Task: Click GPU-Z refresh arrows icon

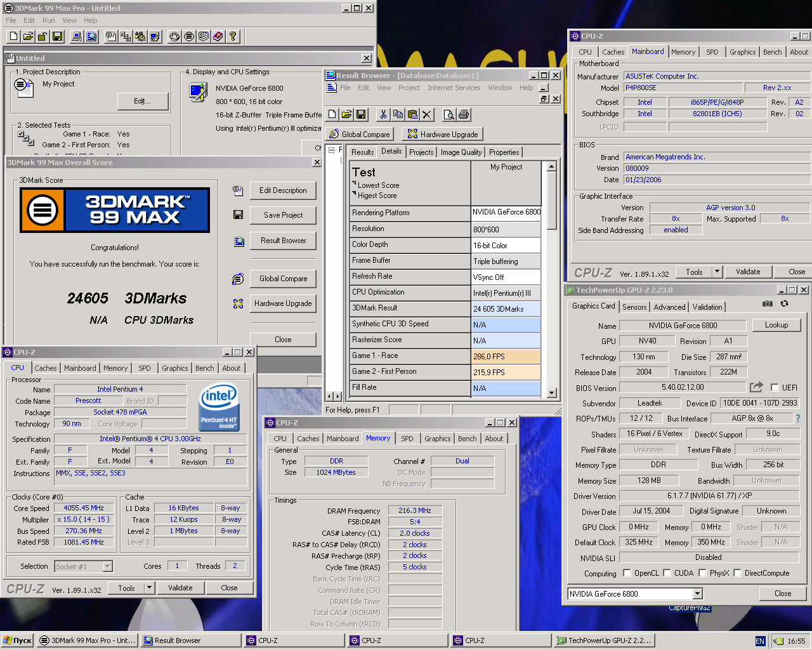Action: click(x=785, y=304)
